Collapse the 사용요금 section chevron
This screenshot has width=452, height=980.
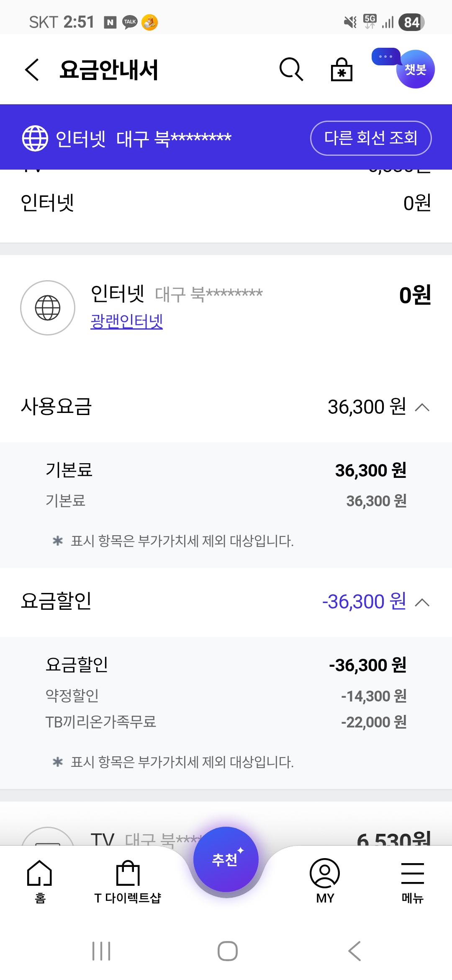[x=422, y=407]
